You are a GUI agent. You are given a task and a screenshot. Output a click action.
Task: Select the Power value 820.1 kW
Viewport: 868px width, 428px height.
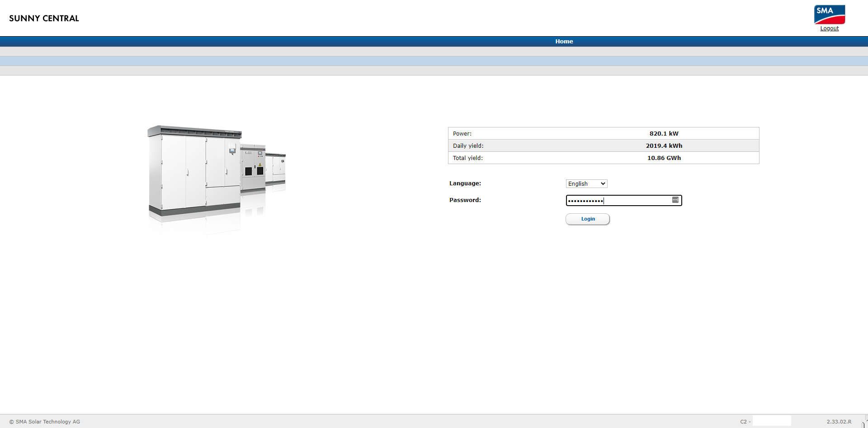point(664,133)
